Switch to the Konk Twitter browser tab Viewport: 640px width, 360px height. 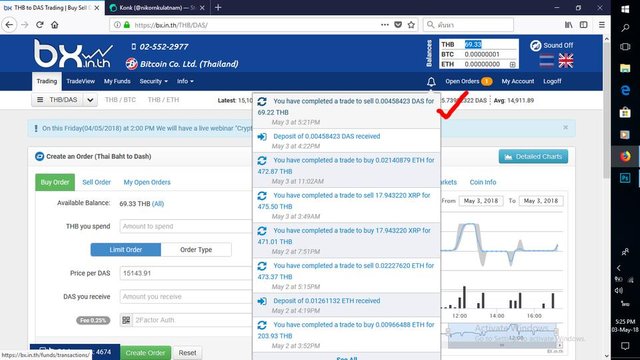point(157,7)
